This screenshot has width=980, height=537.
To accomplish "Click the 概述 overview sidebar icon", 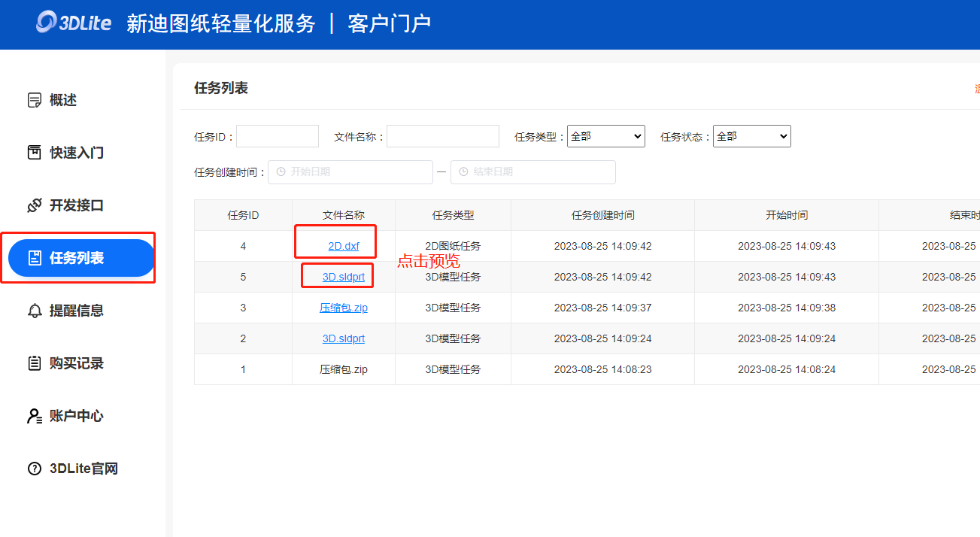I will coord(34,100).
